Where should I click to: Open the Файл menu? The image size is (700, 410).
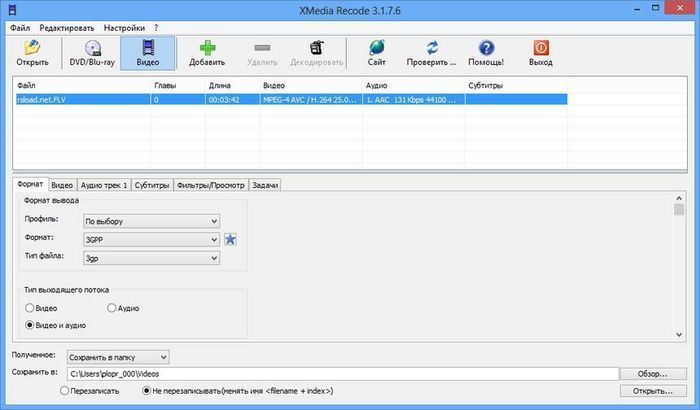coord(20,28)
